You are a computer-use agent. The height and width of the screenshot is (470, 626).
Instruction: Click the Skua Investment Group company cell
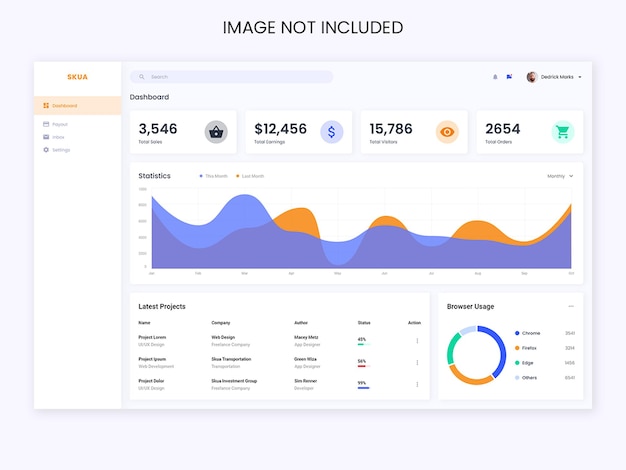(234, 381)
